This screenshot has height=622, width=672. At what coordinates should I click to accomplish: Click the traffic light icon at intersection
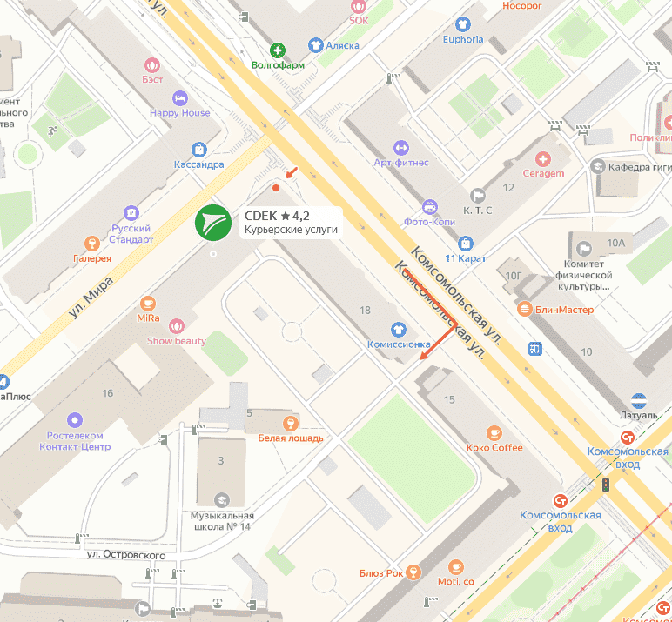(x=606, y=485)
